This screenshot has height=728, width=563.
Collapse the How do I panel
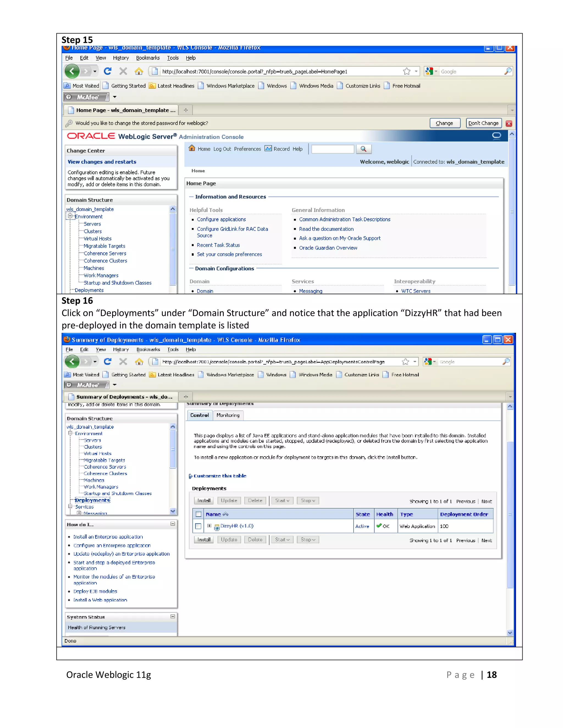click(x=173, y=524)
